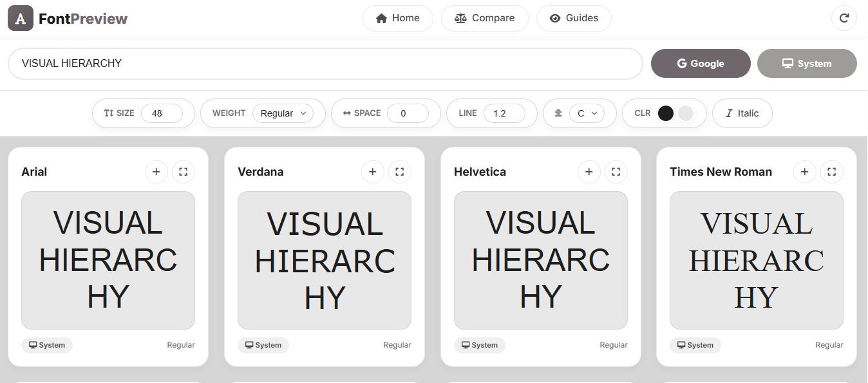Click the FontPreview logo icon
This screenshot has height=383, width=868.
20,18
